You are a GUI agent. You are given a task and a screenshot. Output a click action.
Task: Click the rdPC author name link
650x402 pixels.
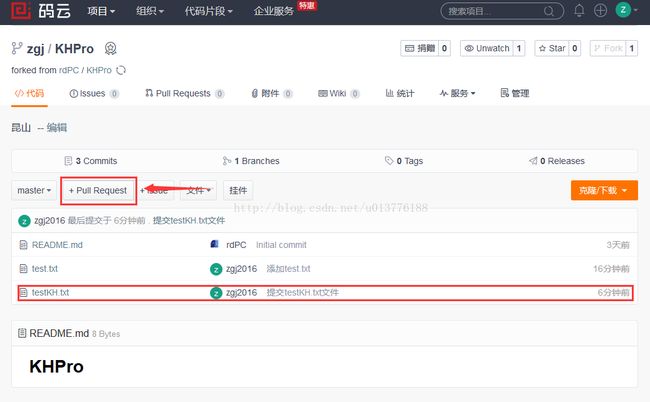coord(236,245)
